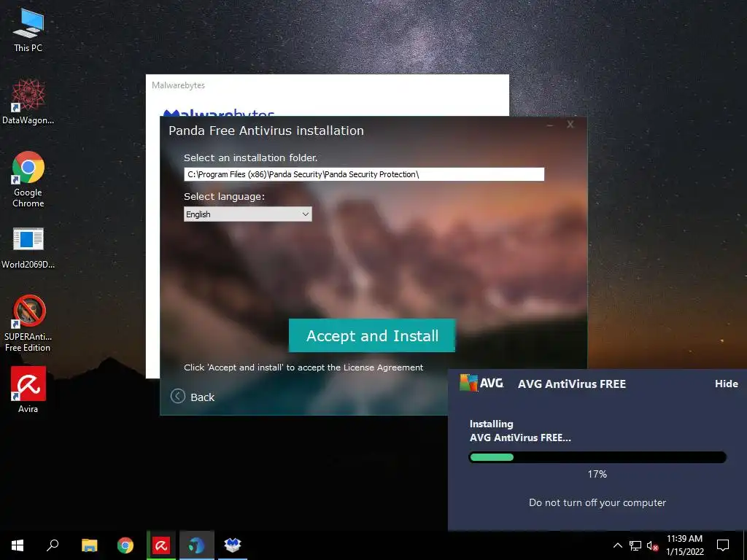Switch to Avira in the taskbar
The width and height of the screenshot is (747, 560).
[x=161, y=545]
